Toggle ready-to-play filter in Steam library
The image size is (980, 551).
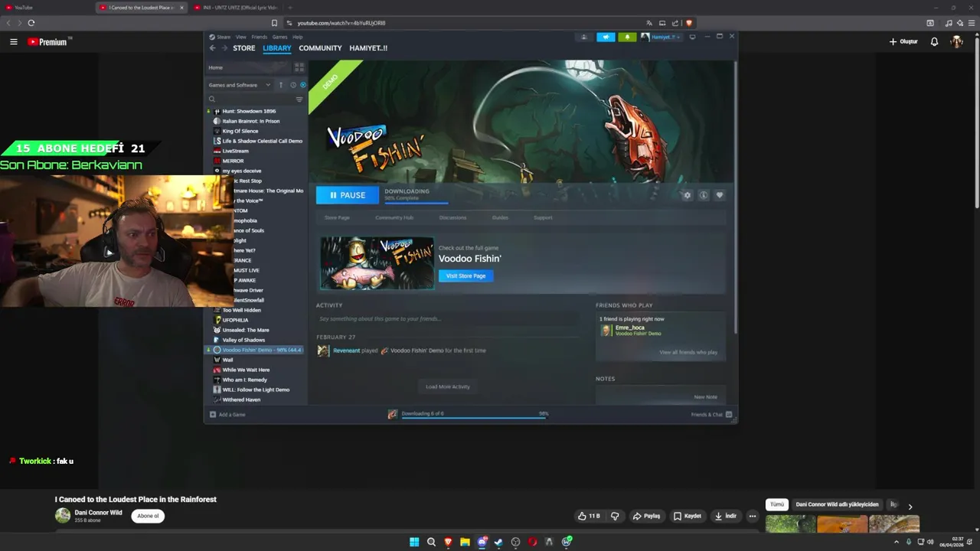tap(302, 85)
